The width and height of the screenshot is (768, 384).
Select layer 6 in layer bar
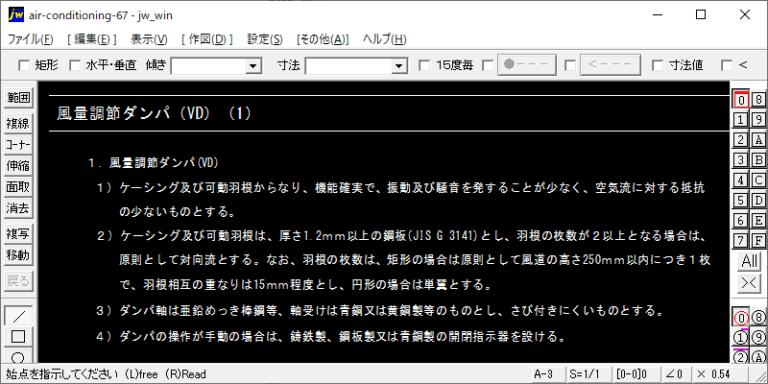(x=741, y=220)
